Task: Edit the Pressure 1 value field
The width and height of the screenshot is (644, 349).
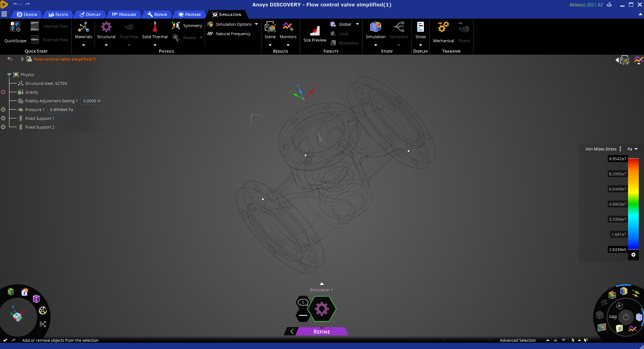Action: tap(61, 110)
